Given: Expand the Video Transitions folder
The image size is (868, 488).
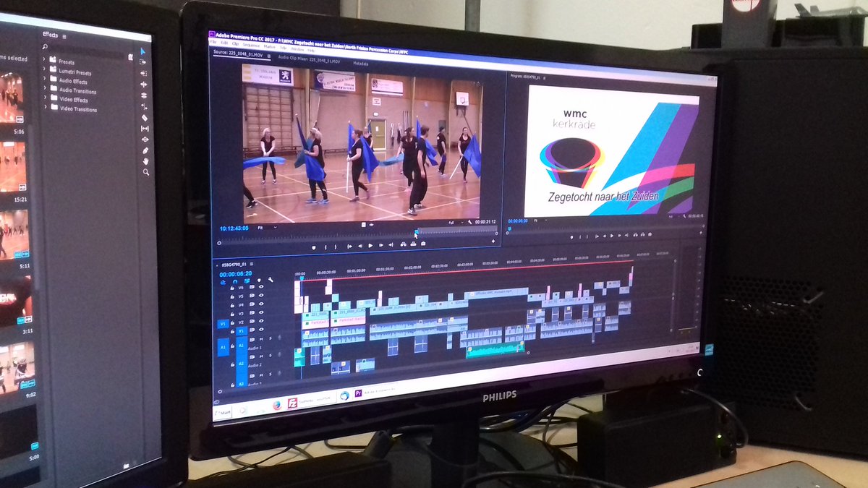Looking at the screenshot, I should pyautogui.click(x=44, y=108).
